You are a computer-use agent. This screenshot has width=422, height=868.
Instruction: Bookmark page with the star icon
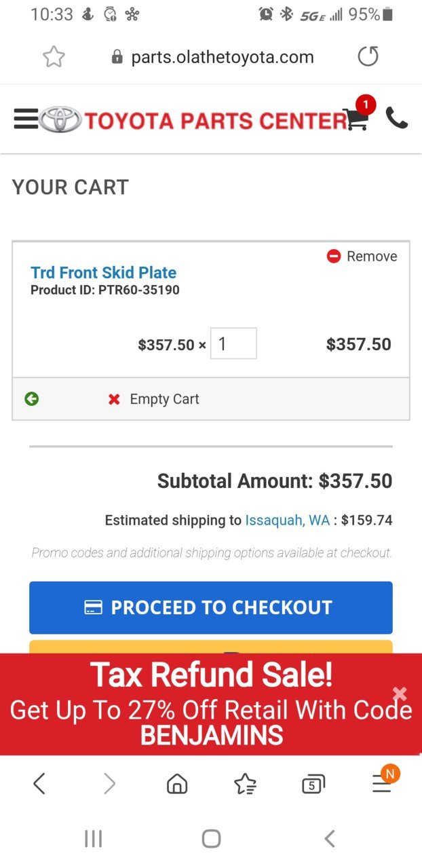(x=54, y=57)
